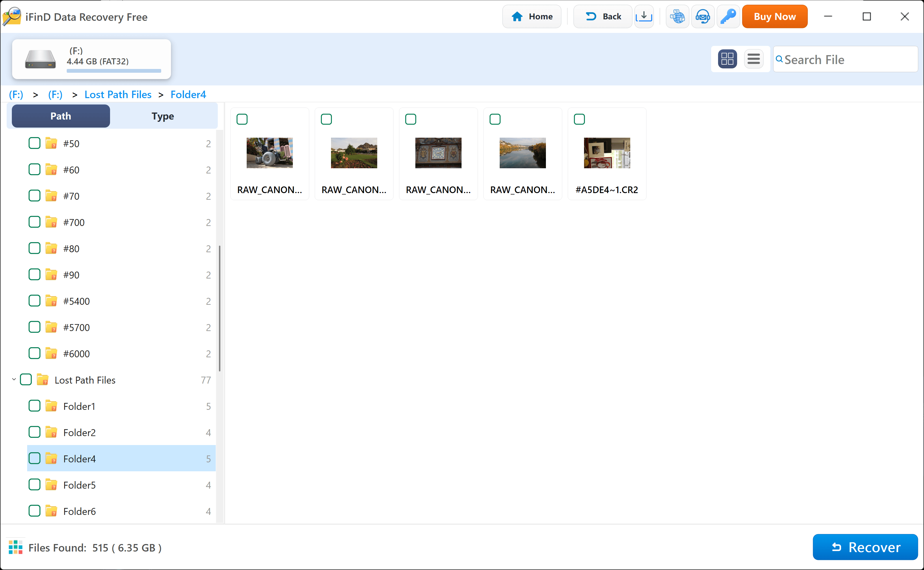
Task: Click the save scan session download icon
Action: 644,16
